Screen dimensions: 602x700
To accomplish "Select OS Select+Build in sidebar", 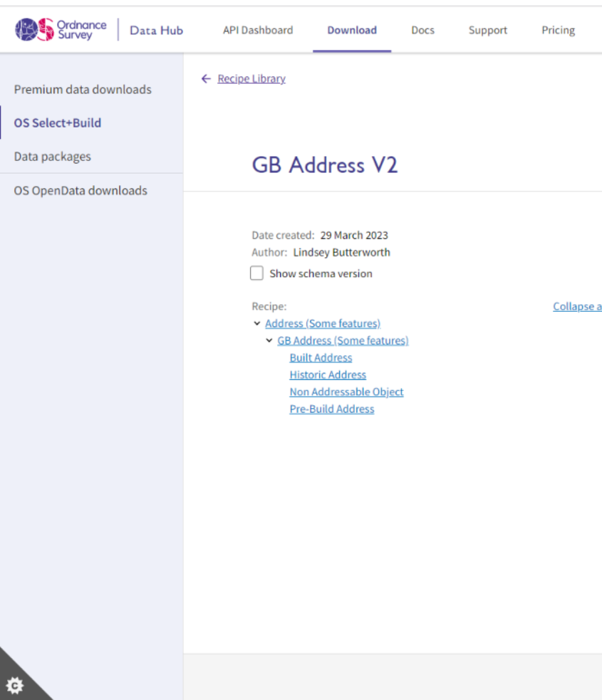I will 58,122.
